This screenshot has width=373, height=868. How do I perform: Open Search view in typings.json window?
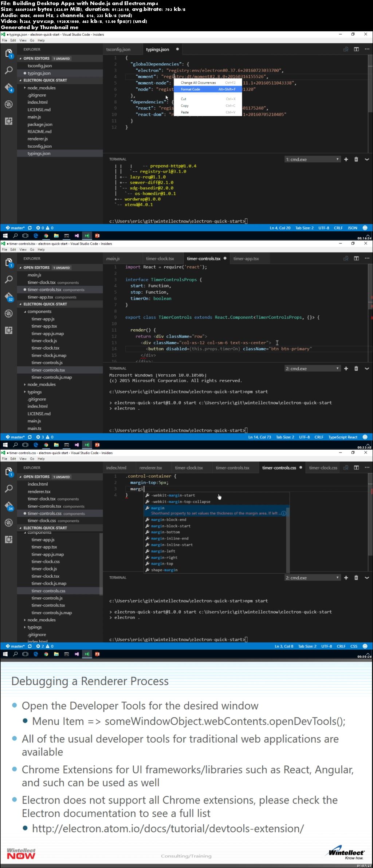point(8,70)
